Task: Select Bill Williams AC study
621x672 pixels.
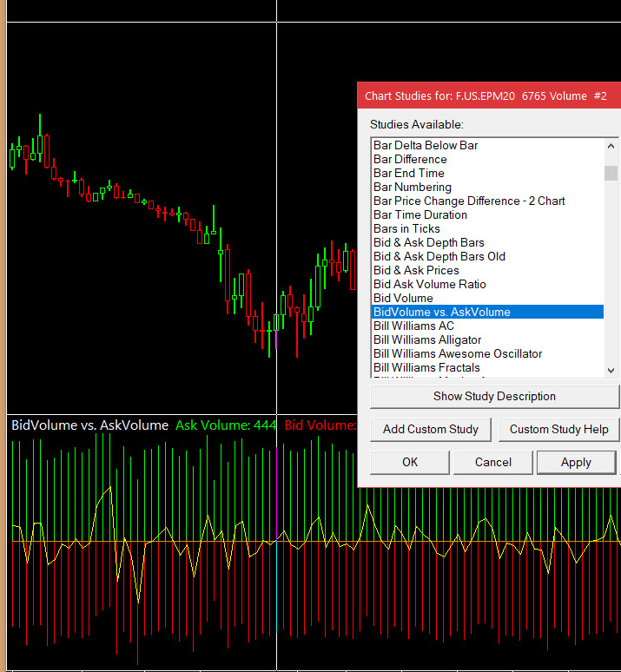Action: [x=487, y=326]
